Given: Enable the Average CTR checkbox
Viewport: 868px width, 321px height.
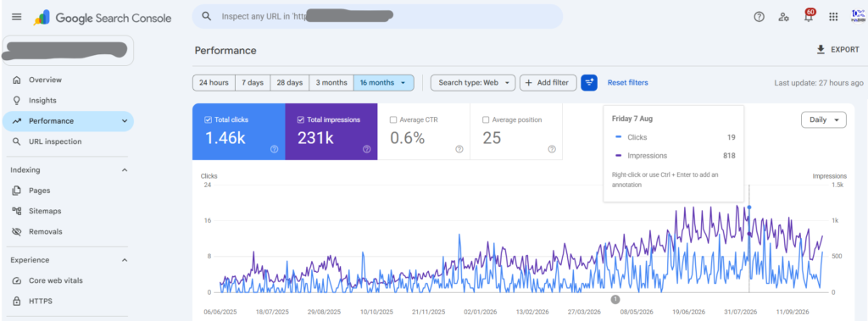Looking at the screenshot, I should pos(393,119).
